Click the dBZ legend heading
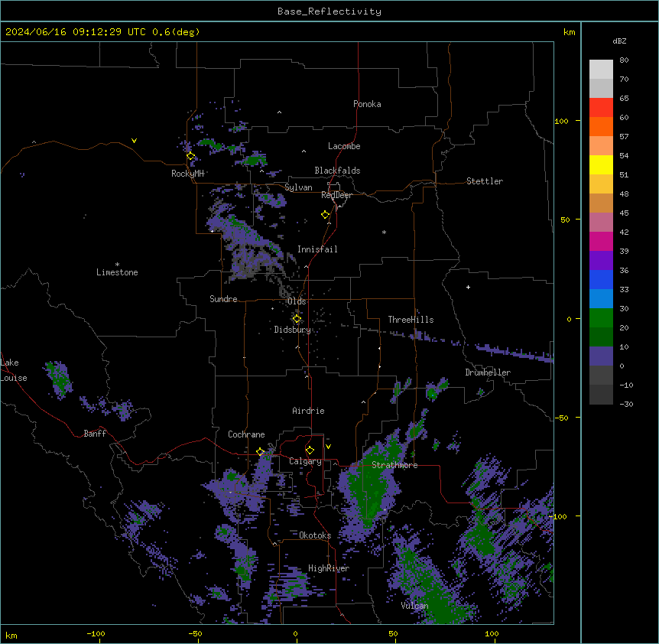The image size is (659, 644). 619,41
